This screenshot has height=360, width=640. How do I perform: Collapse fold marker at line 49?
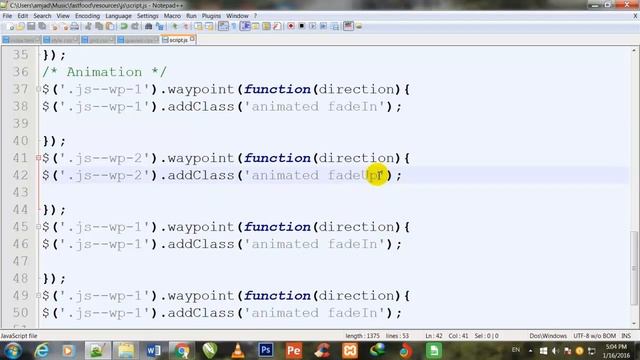pos(38,296)
